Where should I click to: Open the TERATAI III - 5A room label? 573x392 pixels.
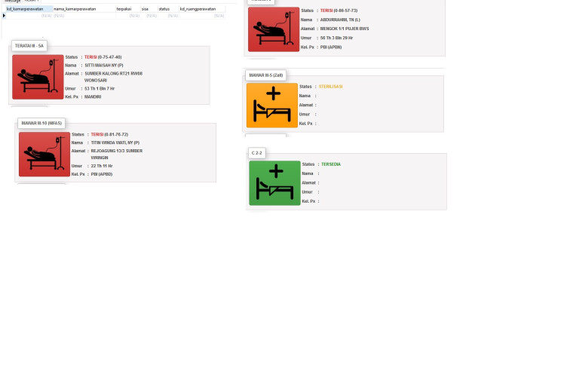(x=29, y=46)
